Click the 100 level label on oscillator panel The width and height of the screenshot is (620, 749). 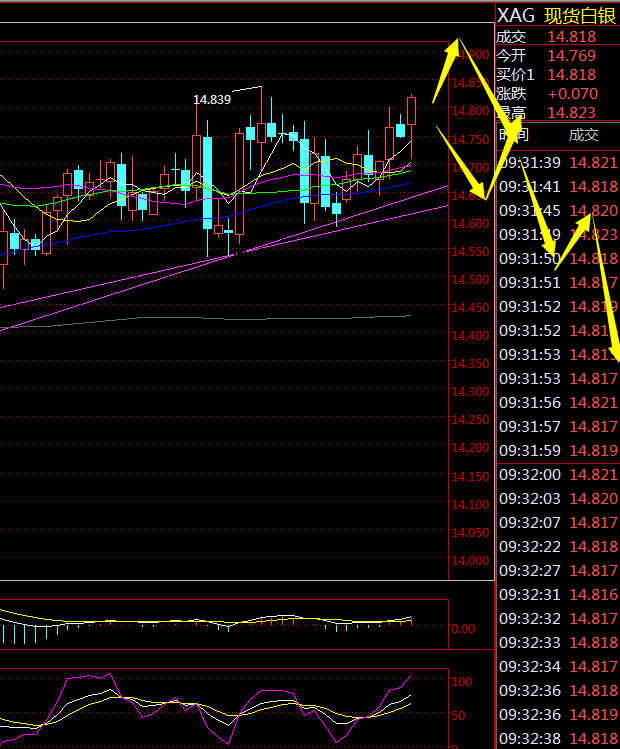click(x=462, y=682)
